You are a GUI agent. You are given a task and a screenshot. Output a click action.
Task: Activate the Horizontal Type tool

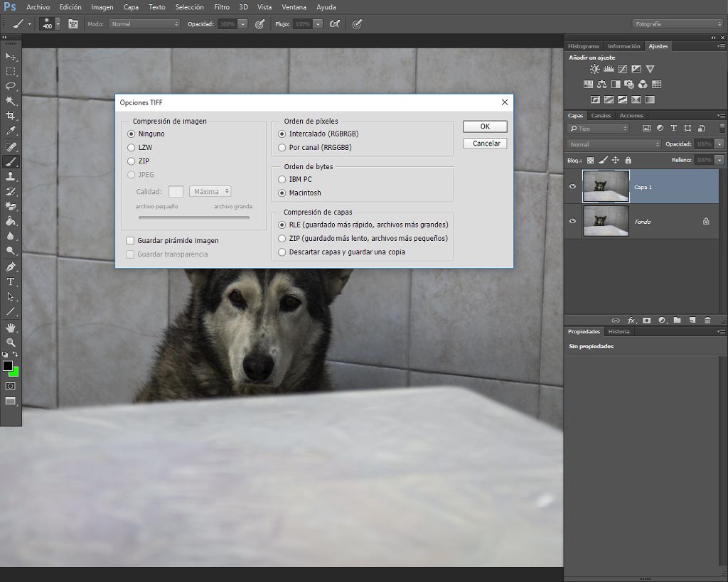pos(10,281)
